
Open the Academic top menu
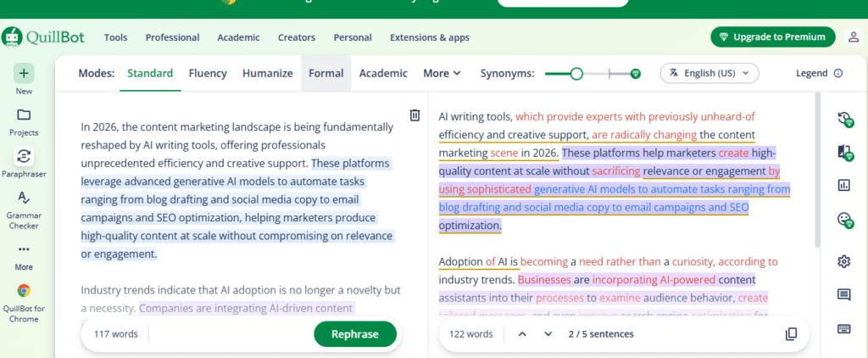tap(238, 37)
